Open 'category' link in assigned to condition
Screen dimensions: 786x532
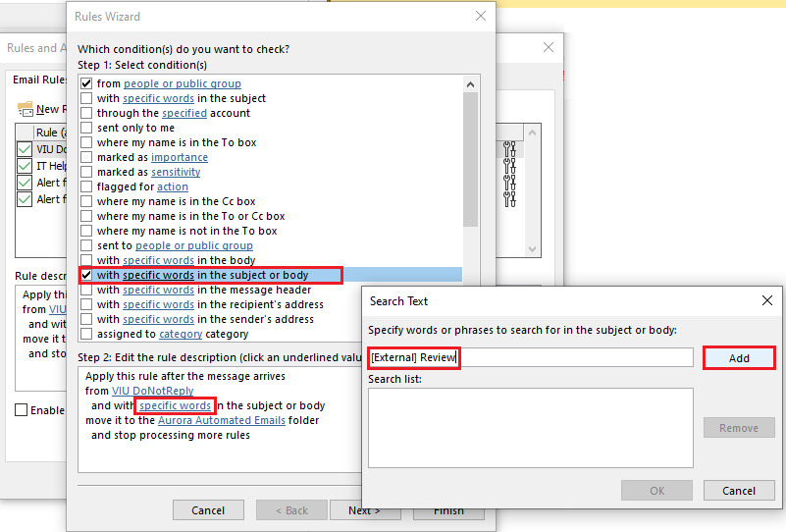pyautogui.click(x=181, y=334)
